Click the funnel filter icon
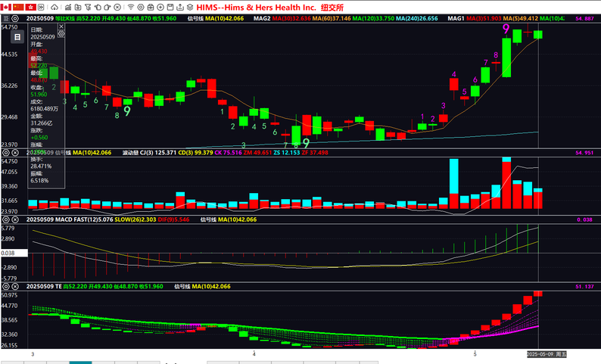Viewport: 601px width, 364px height. [x=88, y=7]
